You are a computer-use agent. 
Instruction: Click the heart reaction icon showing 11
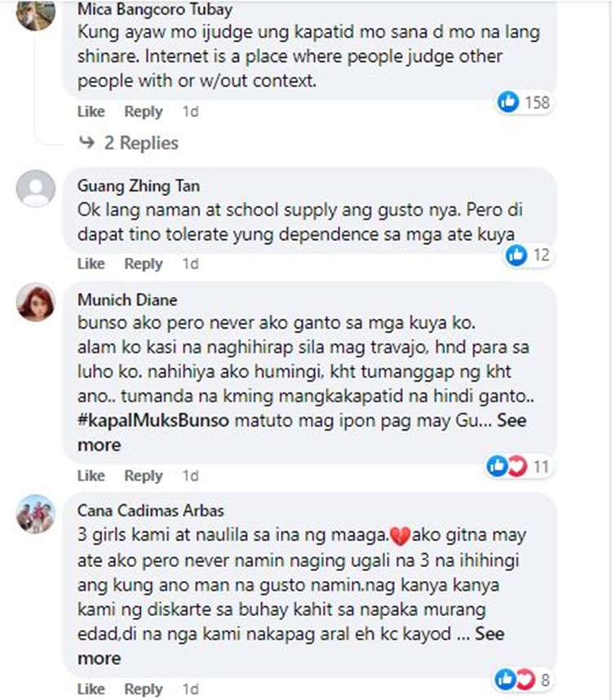[x=517, y=466]
